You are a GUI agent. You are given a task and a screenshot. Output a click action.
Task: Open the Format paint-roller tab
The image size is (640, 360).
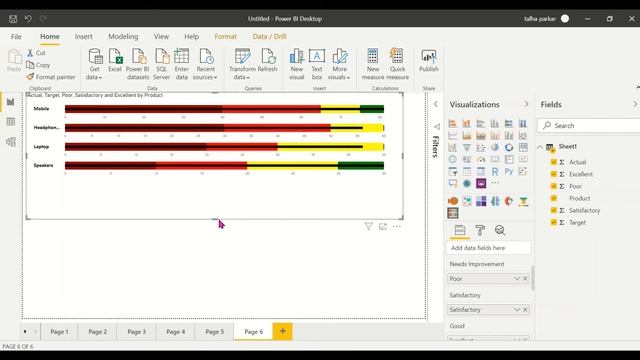tap(480, 231)
